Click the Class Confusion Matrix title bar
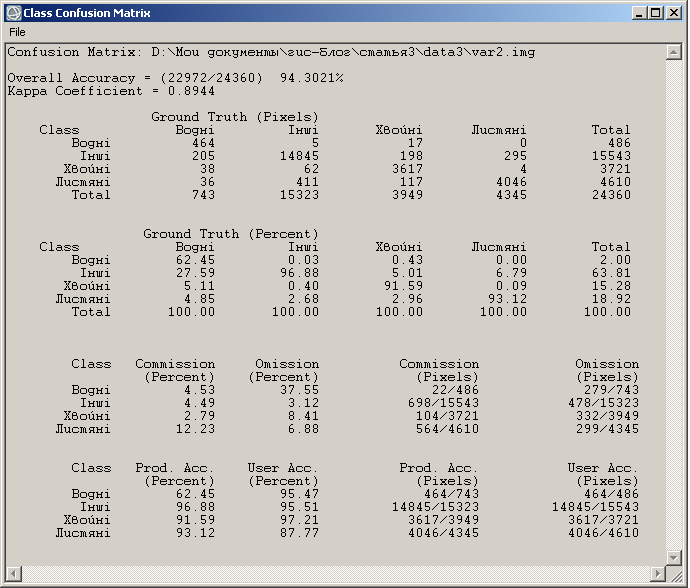The width and height of the screenshot is (690, 588). 300,12
